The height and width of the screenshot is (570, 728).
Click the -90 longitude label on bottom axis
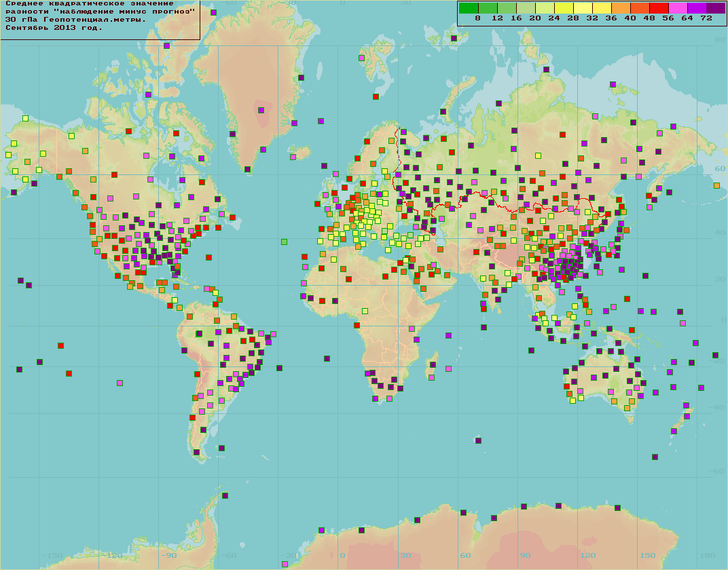click(169, 555)
